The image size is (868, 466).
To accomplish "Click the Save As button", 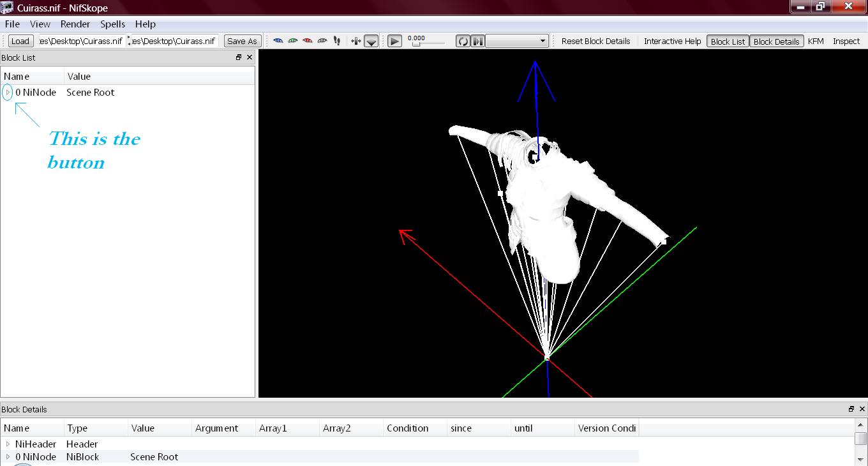I will pyautogui.click(x=242, y=41).
